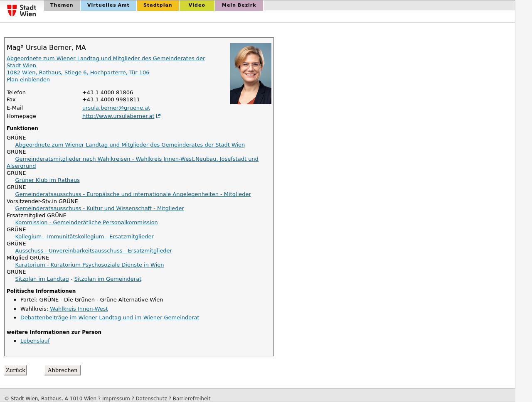532x402 pixels.
Task: Open Datenschutz footer link
Action: (151, 399)
